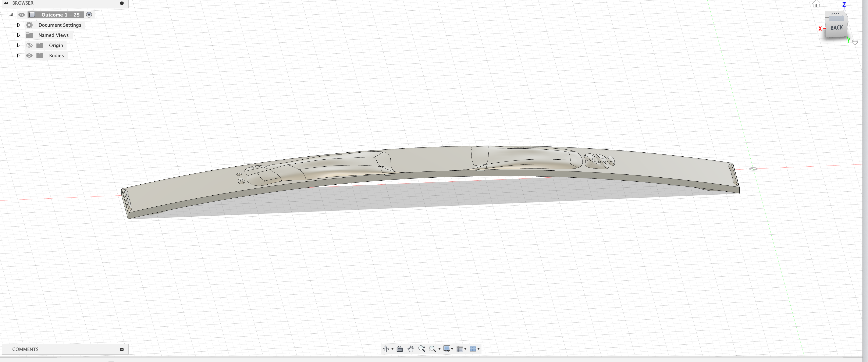The width and height of the screenshot is (868, 362).
Task: Expand the Document Settings tree item
Action: click(18, 25)
